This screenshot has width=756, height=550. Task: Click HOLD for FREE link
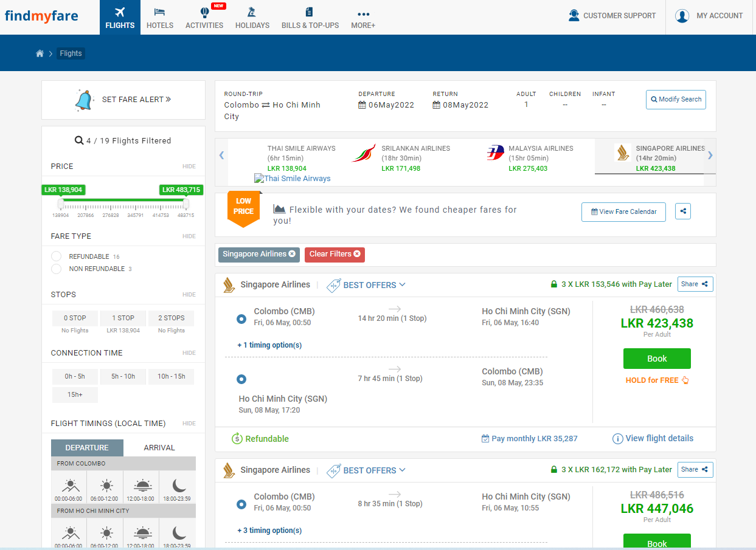click(657, 380)
